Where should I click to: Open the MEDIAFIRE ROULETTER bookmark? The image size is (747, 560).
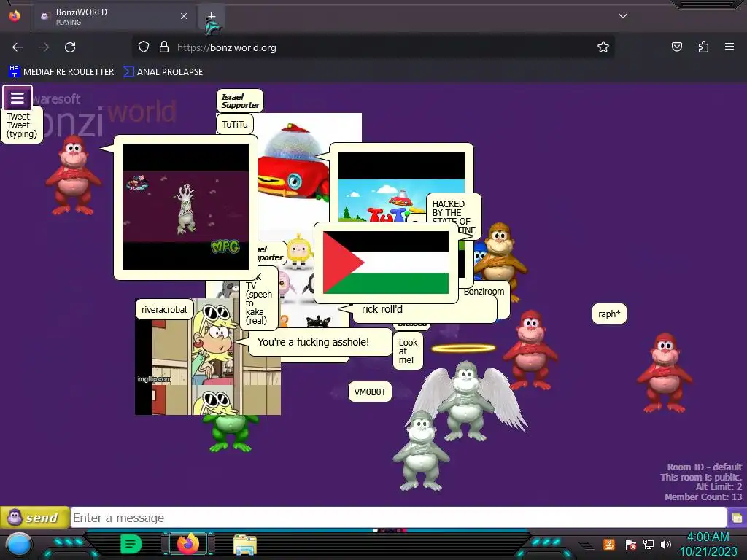coord(61,72)
